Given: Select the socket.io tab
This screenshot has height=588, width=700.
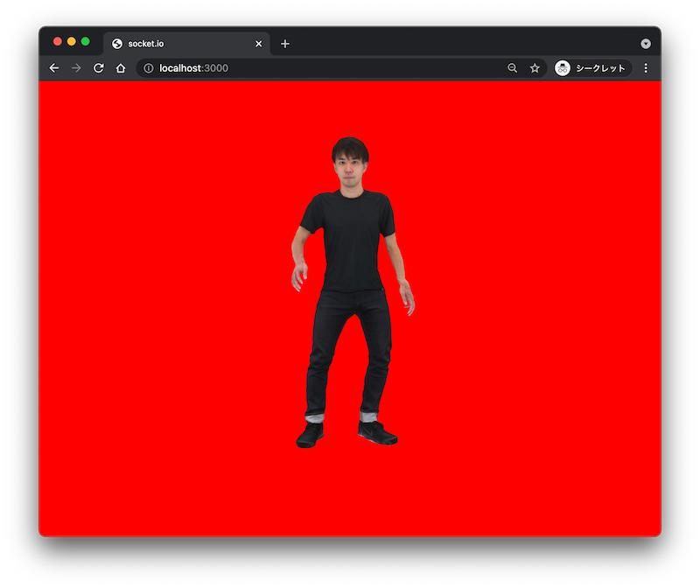Looking at the screenshot, I should coord(186,43).
